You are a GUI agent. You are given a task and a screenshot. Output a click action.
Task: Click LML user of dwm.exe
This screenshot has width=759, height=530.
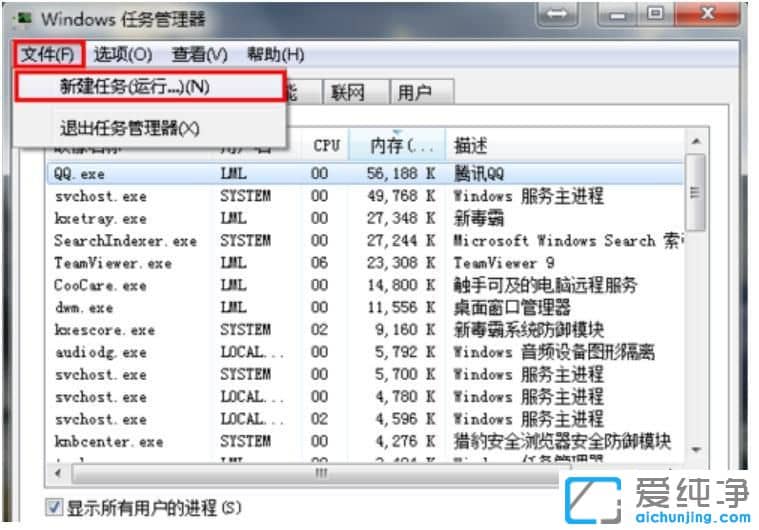point(233,307)
